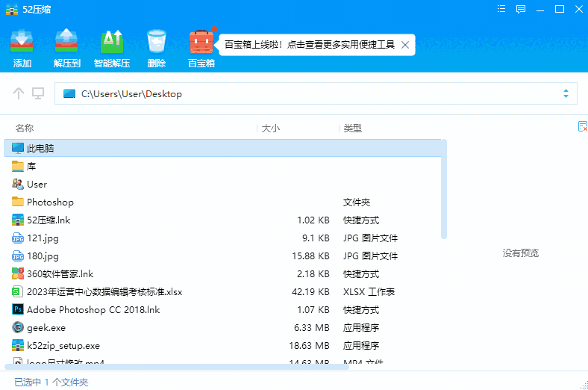This screenshot has width=588, height=390.
Task: Click the 180.jpg JPG icon
Action: pos(18,256)
